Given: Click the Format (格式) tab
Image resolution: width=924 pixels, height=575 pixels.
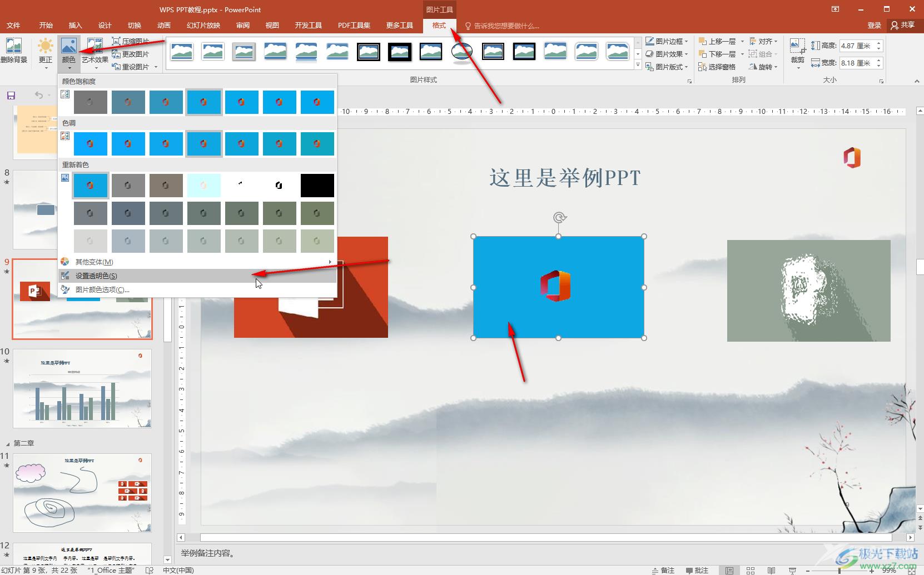Looking at the screenshot, I should [439, 26].
